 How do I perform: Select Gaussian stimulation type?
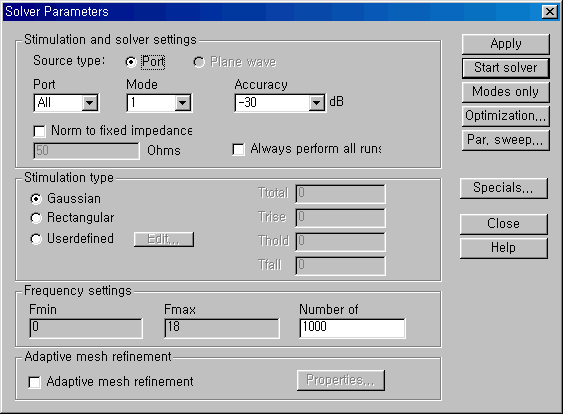pyautogui.click(x=36, y=199)
